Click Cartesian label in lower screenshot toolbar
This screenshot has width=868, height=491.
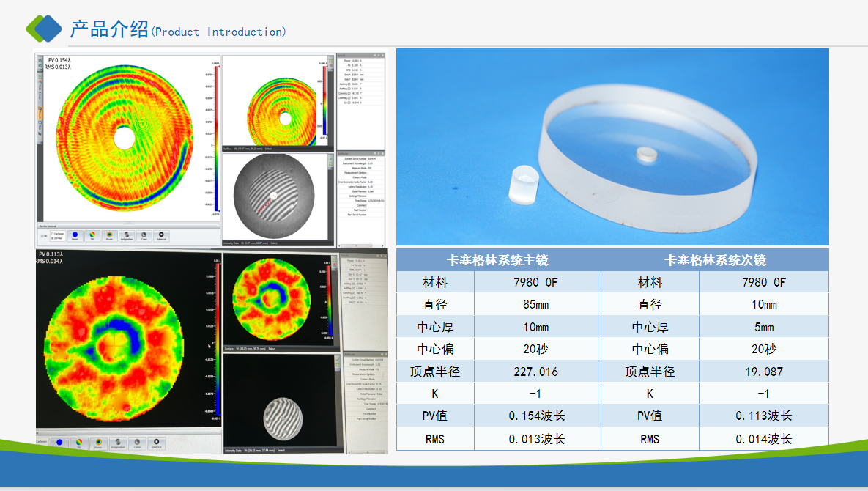42,441
